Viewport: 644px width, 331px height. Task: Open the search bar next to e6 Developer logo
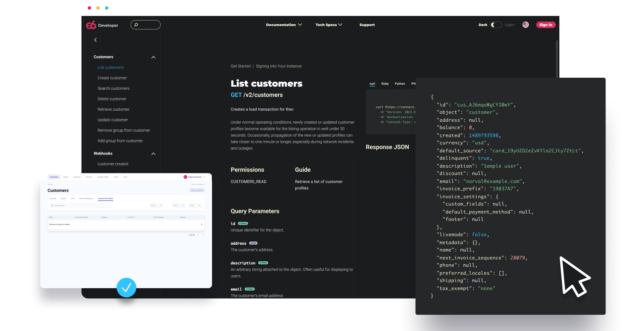(145, 25)
